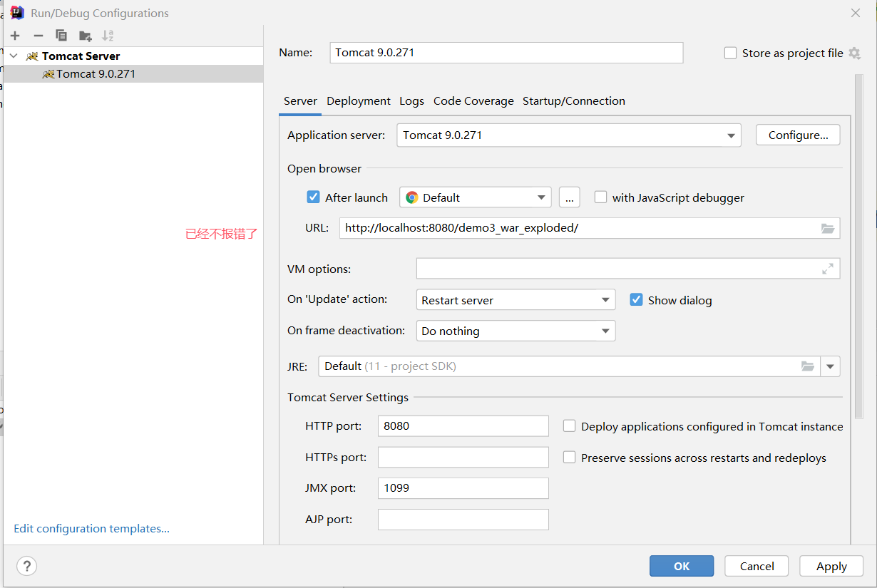Open the Code Coverage tab
Image resolution: width=877 pixels, height=588 pixels.
tap(473, 101)
